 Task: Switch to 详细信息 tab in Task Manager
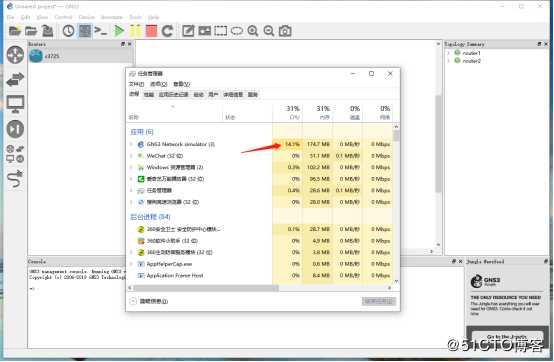233,95
